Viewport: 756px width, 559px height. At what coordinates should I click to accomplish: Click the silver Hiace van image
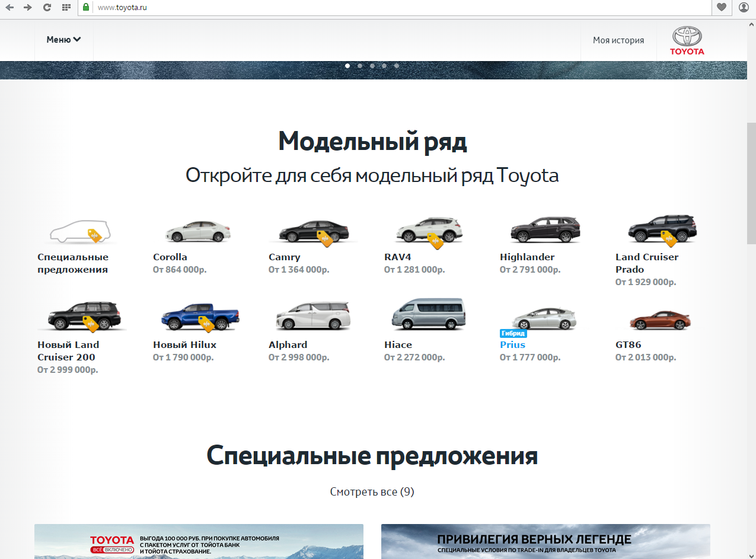(429, 315)
